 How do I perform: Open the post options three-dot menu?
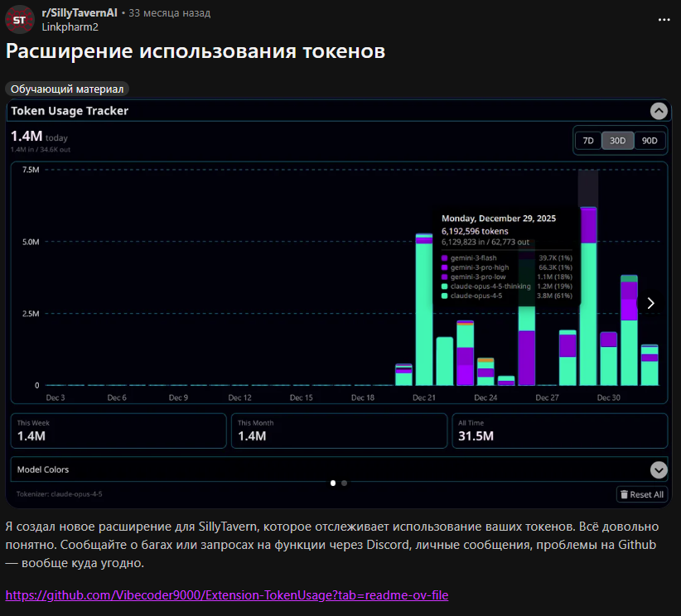(663, 19)
